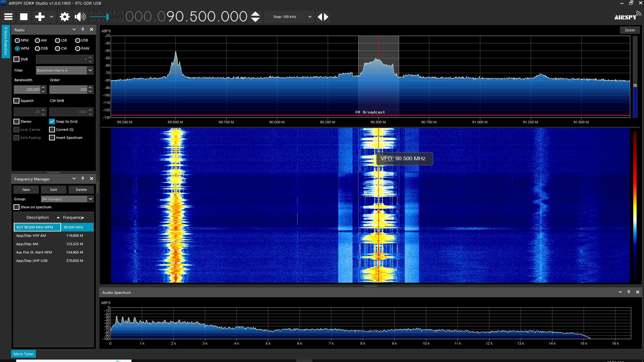Disable the Snap to Grid checkbox

tap(52, 121)
